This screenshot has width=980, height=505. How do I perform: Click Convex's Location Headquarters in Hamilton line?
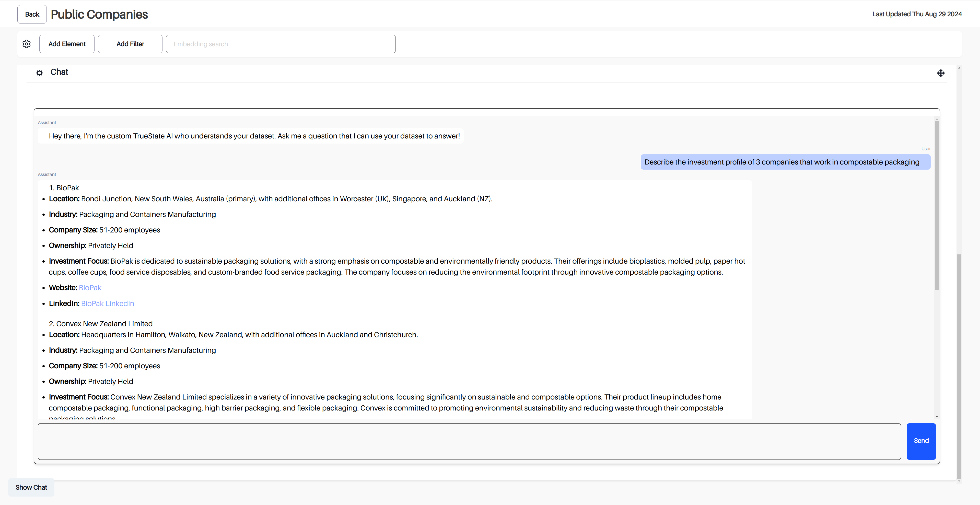(233, 335)
